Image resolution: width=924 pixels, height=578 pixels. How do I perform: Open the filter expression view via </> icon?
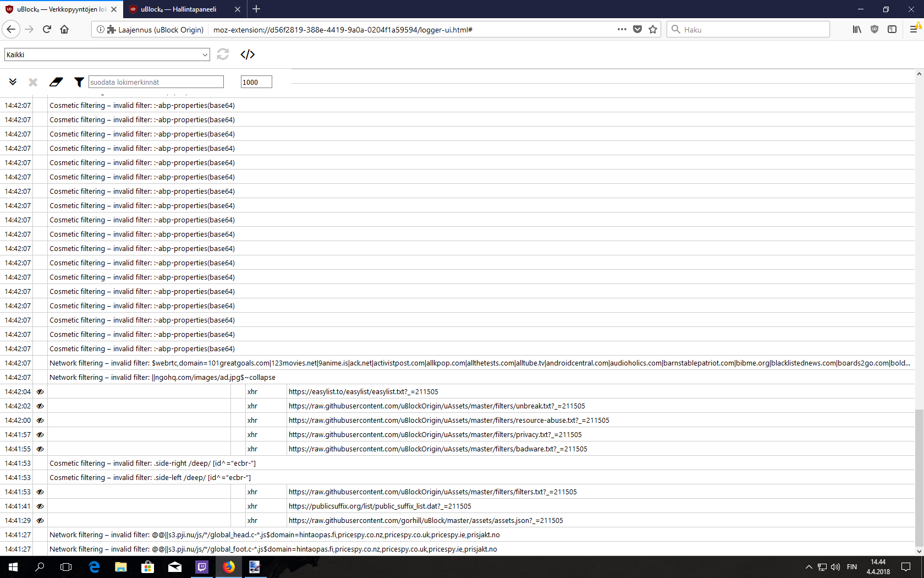click(247, 54)
